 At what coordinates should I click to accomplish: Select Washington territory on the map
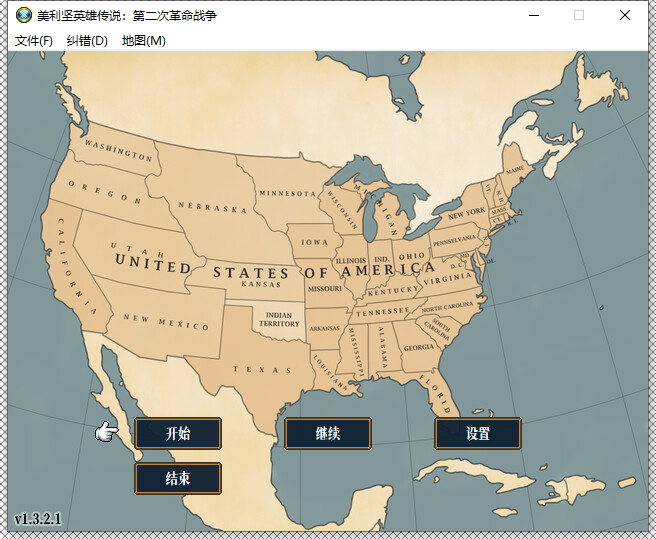pos(119,150)
